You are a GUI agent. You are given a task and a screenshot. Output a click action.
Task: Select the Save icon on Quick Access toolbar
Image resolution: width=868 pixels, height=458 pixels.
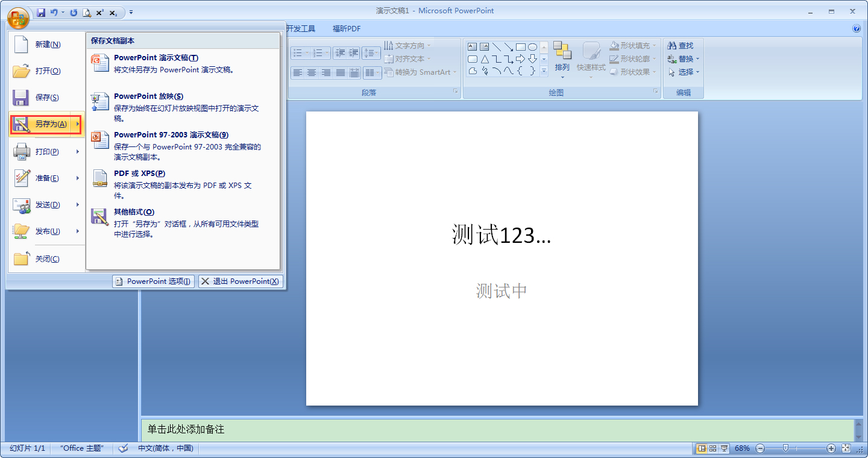41,13
